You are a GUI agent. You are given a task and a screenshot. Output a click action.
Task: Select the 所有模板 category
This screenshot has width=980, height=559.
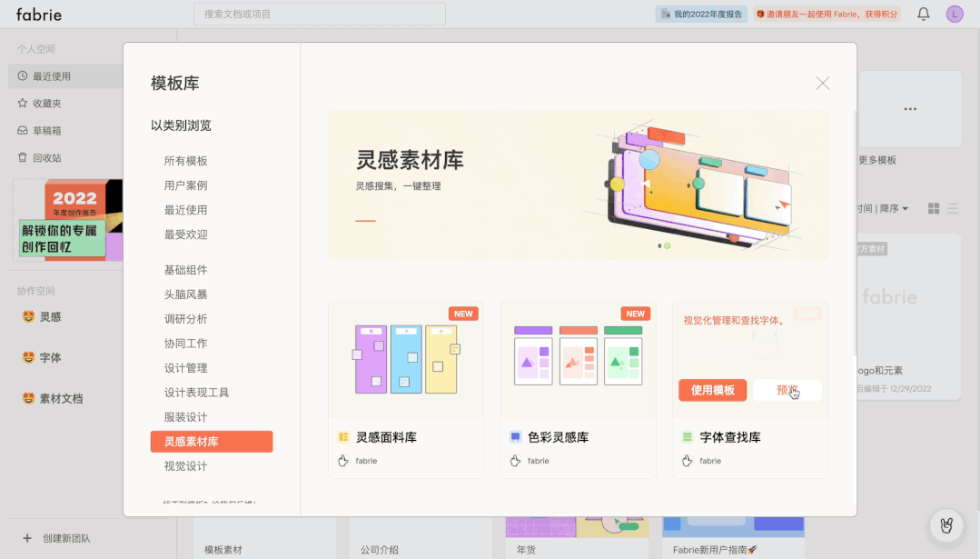click(x=185, y=161)
